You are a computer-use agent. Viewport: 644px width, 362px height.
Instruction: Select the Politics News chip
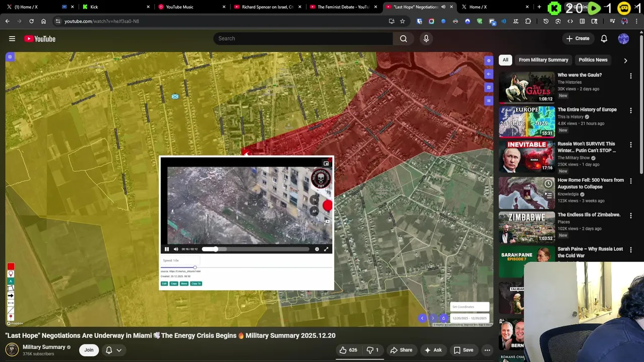pos(593,60)
